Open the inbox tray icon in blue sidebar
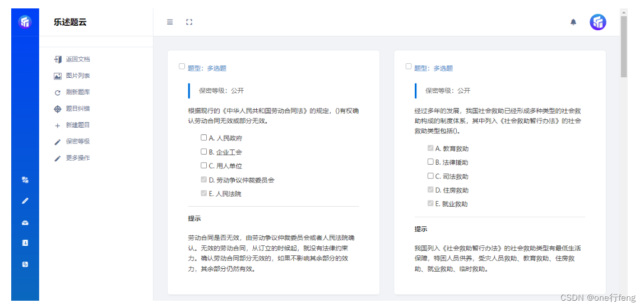The height and width of the screenshot is (308, 644). click(x=25, y=222)
